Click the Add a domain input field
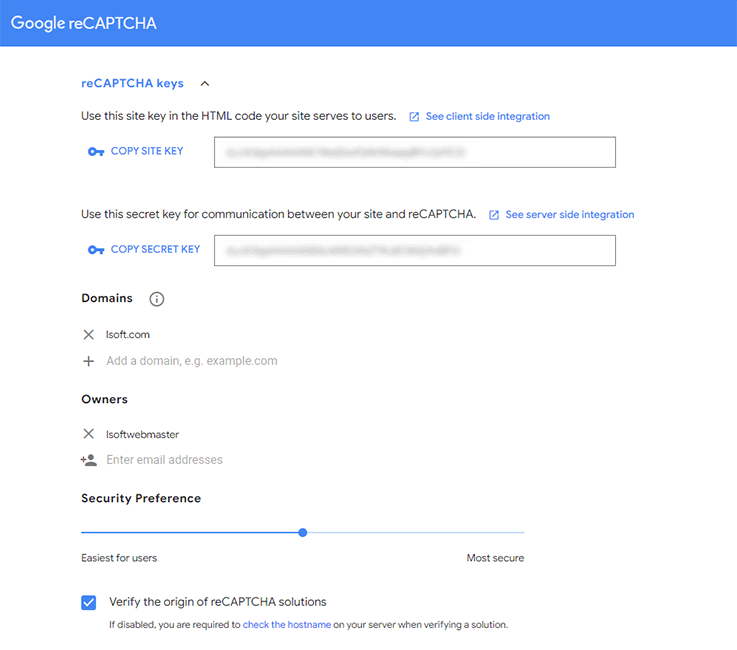 pos(192,361)
